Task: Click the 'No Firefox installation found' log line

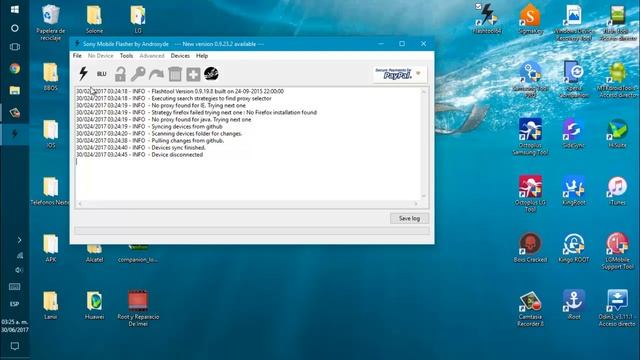Action: (x=196, y=112)
